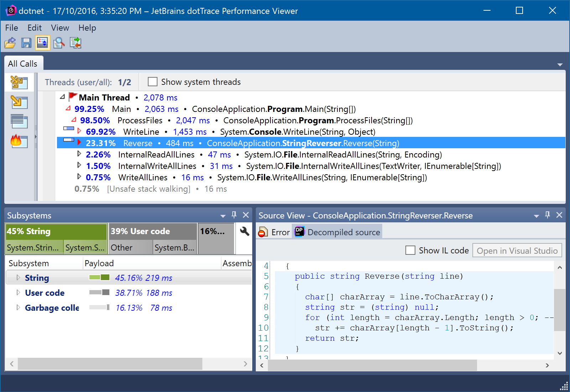Click the 2,078 ms Main Thread time
This screenshot has width=570, height=392.
(x=160, y=97)
